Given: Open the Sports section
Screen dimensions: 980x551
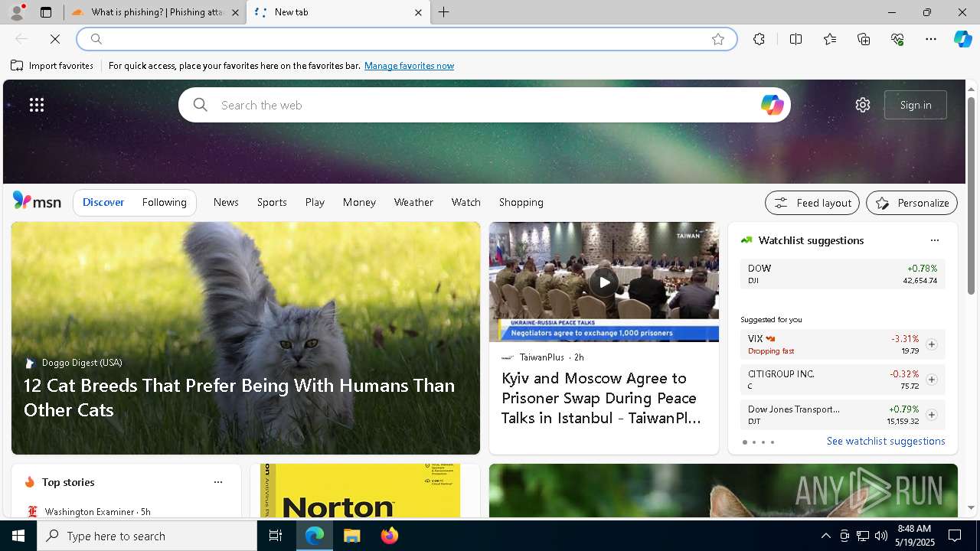Looking at the screenshot, I should pyautogui.click(x=272, y=202).
